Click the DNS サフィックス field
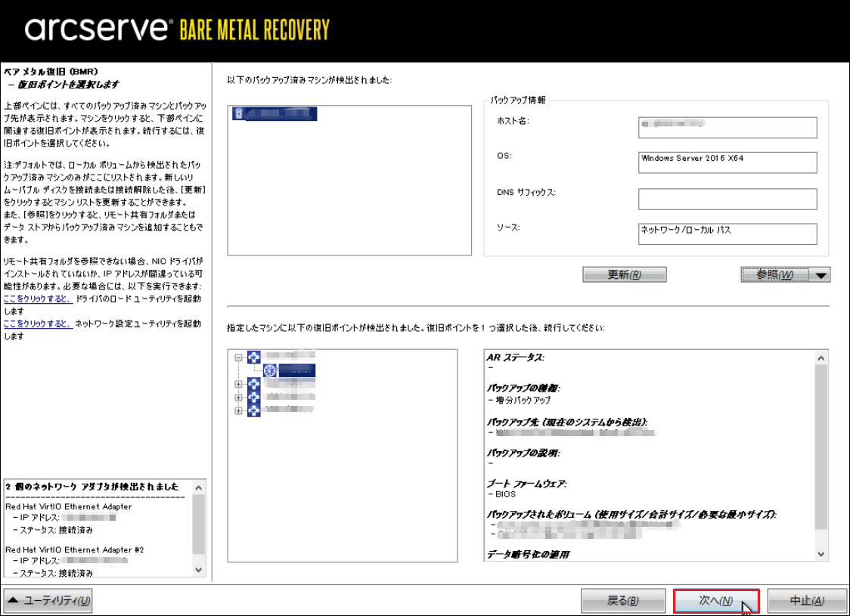The image size is (850, 616). (x=727, y=199)
